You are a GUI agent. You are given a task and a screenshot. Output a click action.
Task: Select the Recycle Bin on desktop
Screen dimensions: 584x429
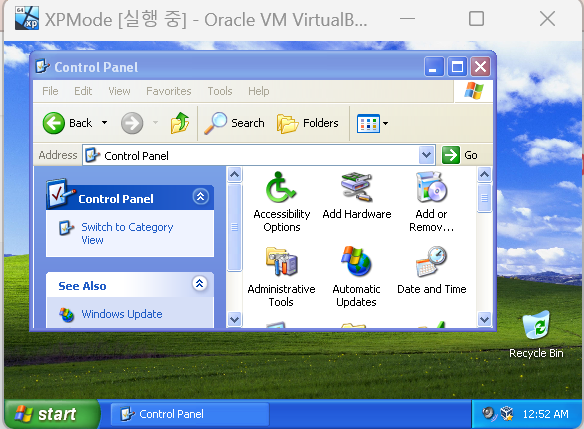536,334
